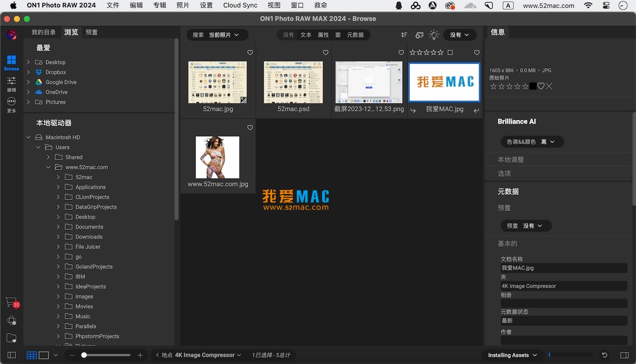Expand the Dropbox favorites entry

click(28, 72)
